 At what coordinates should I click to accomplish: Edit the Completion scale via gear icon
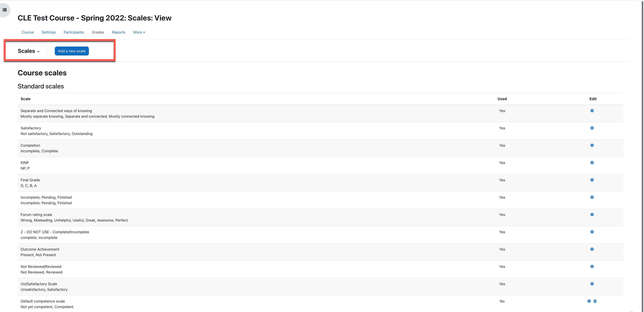point(592,145)
